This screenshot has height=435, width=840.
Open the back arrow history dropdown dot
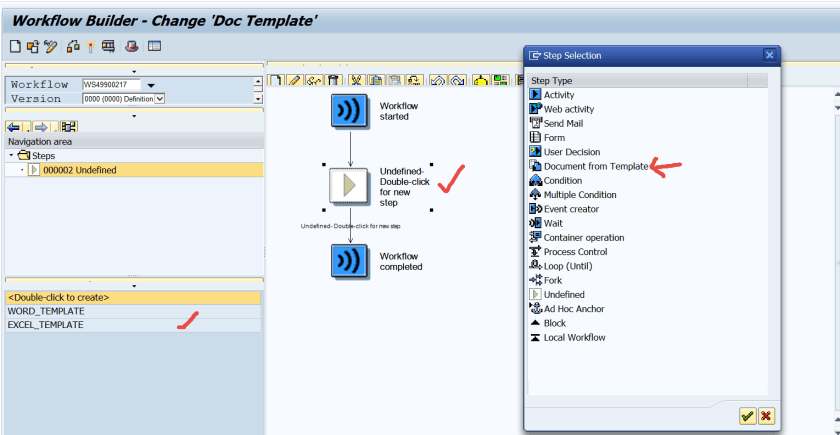pos(25,129)
